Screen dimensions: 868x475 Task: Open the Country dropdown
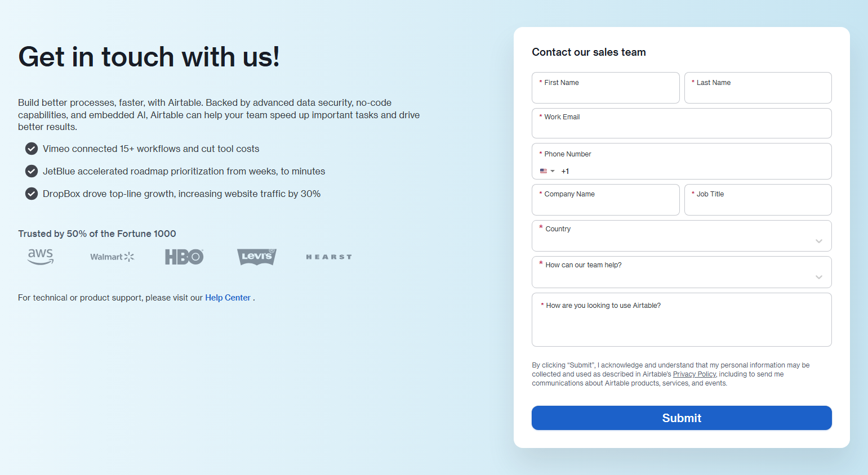(x=819, y=241)
